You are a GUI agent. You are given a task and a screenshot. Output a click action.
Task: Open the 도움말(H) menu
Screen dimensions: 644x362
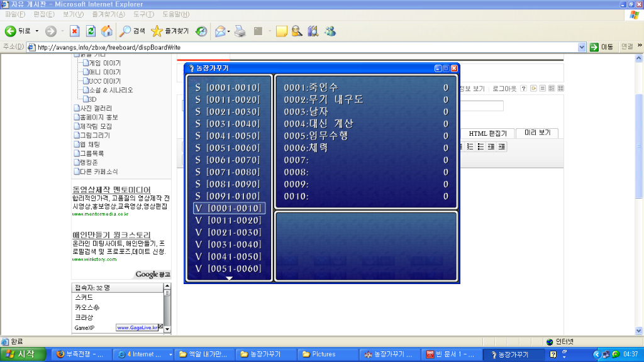click(x=176, y=14)
